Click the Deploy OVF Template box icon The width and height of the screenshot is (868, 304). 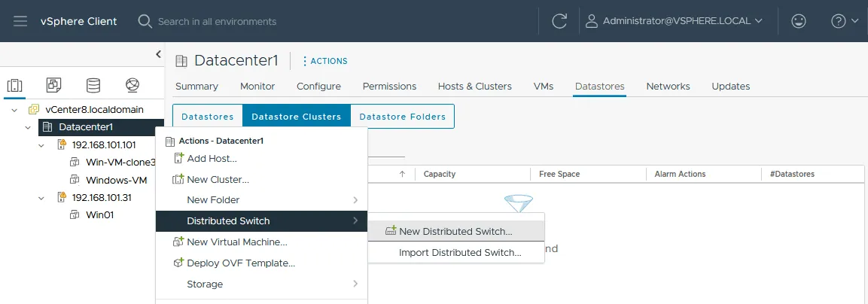coord(178,263)
